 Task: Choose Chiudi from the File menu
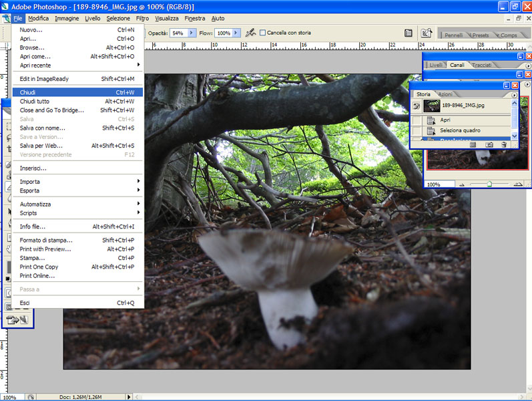pyautogui.click(x=28, y=92)
